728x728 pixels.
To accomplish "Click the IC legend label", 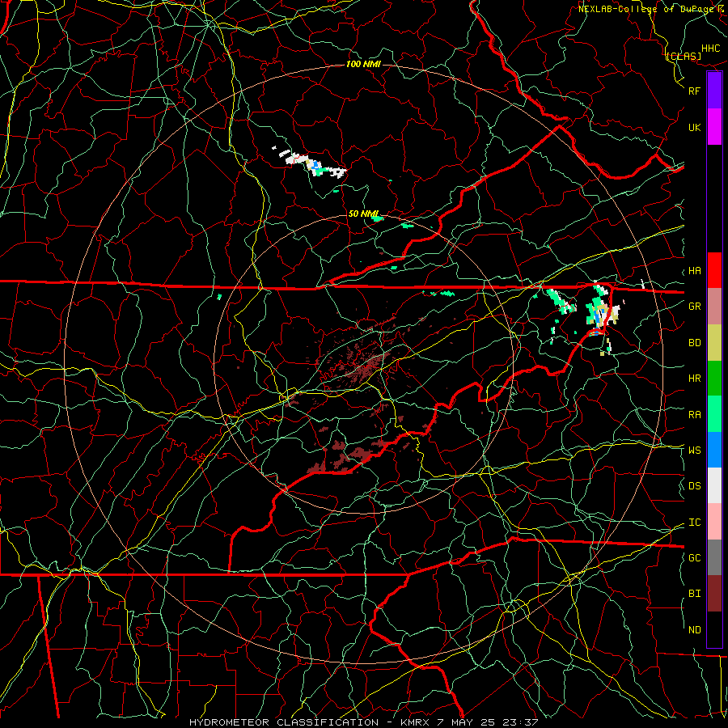I will pos(694,523).
